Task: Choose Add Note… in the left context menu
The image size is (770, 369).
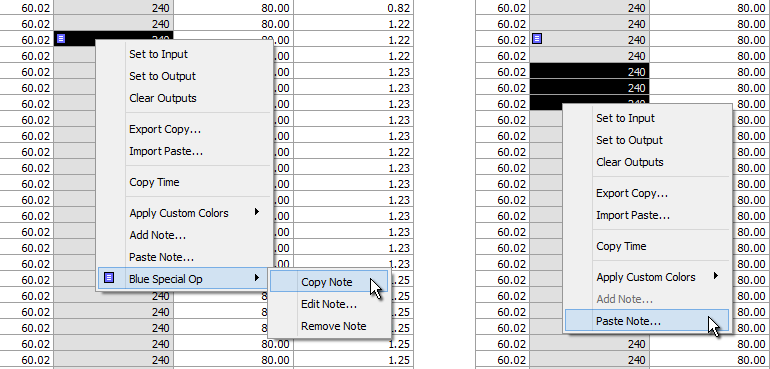Action: coord(157,235)
